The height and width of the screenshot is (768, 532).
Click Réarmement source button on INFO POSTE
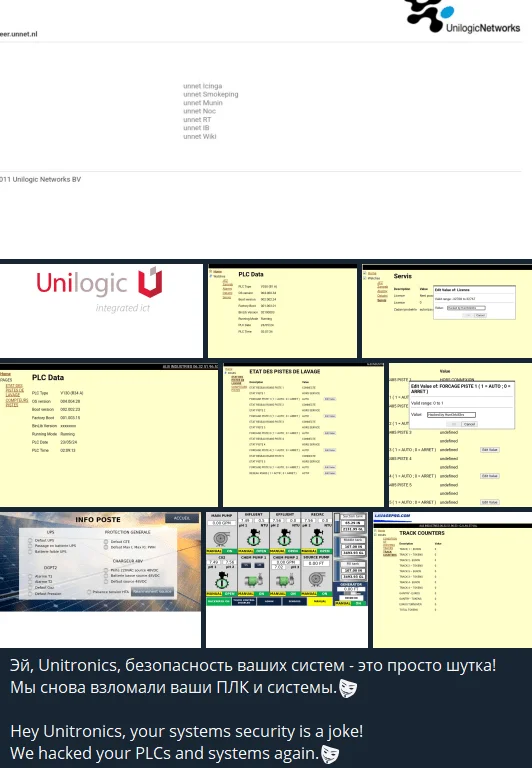pyautogui.click(x=152, y=591)
